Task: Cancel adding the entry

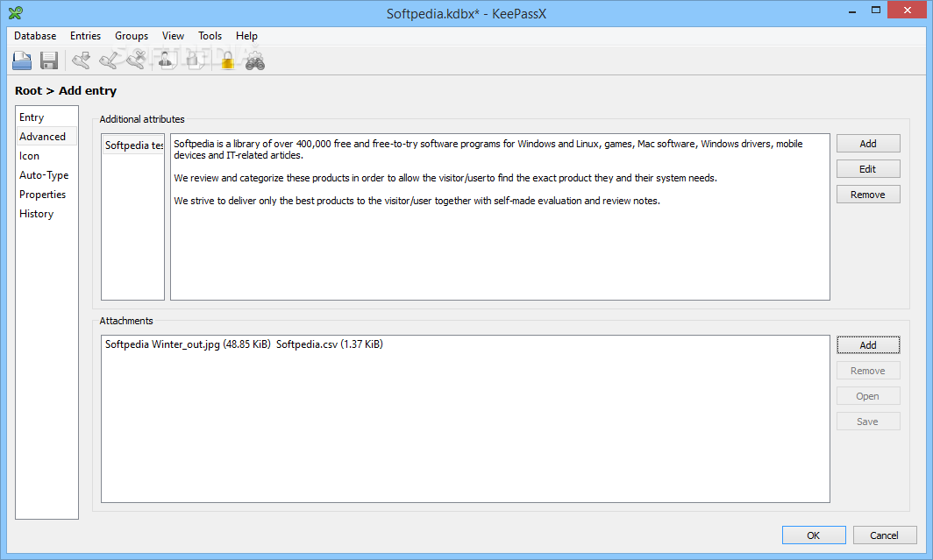Action: 885,535
